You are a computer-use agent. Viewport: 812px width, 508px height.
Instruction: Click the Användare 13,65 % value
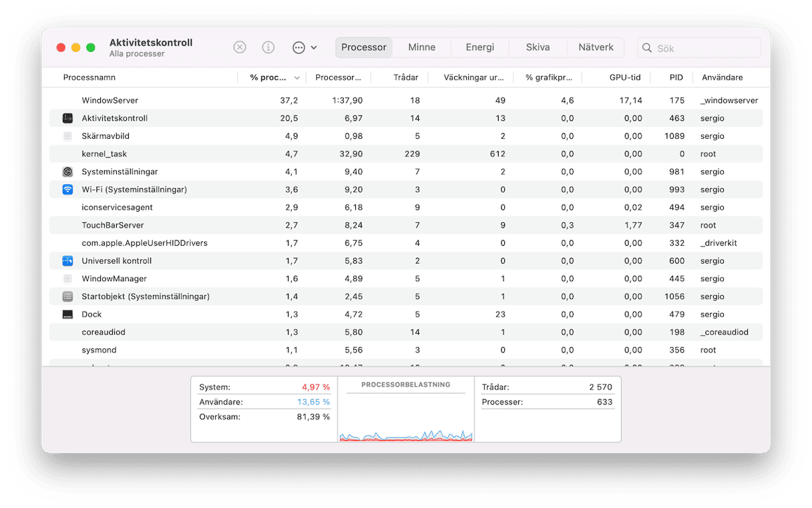tap(314, 402)
